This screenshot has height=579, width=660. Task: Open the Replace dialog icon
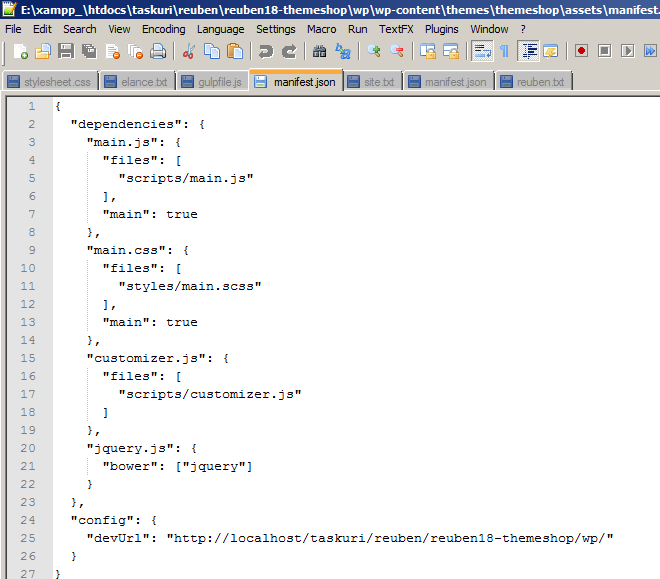(x=343, y=51)
